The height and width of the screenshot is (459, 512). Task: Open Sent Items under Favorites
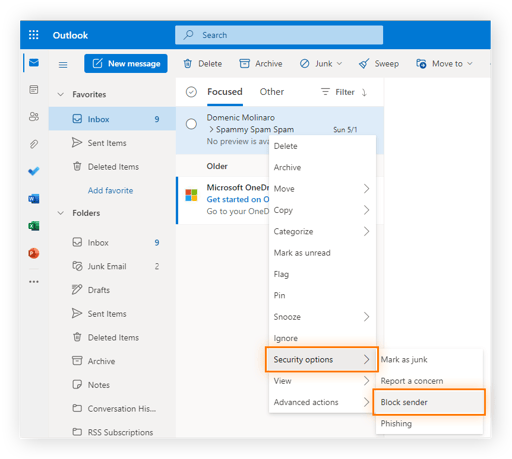coord(112,143)
